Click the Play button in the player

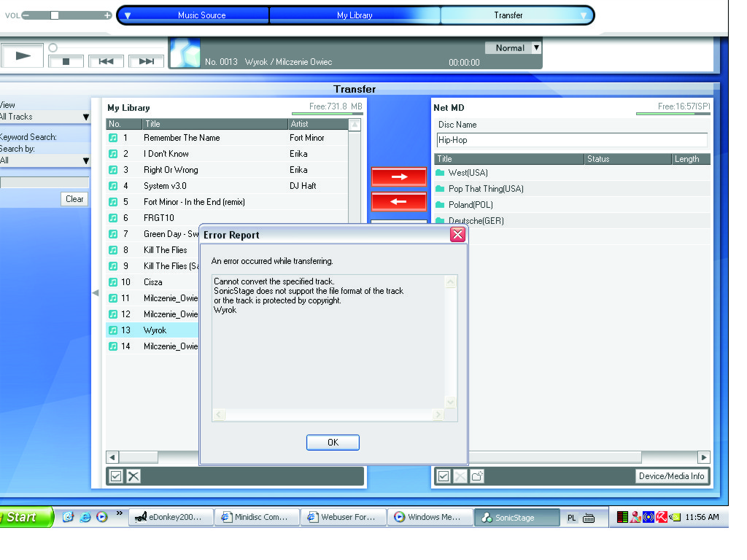pos(22,55)
